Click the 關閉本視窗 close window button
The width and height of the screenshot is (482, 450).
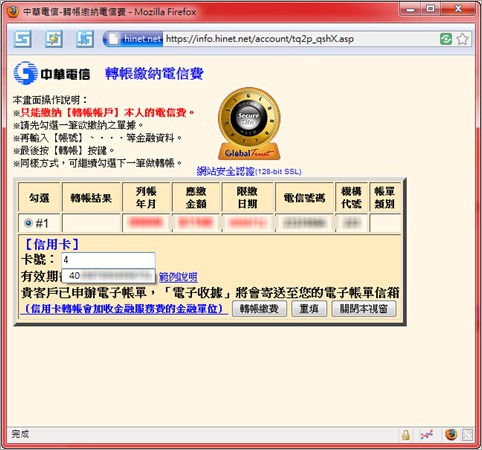(x=364, y=309)
